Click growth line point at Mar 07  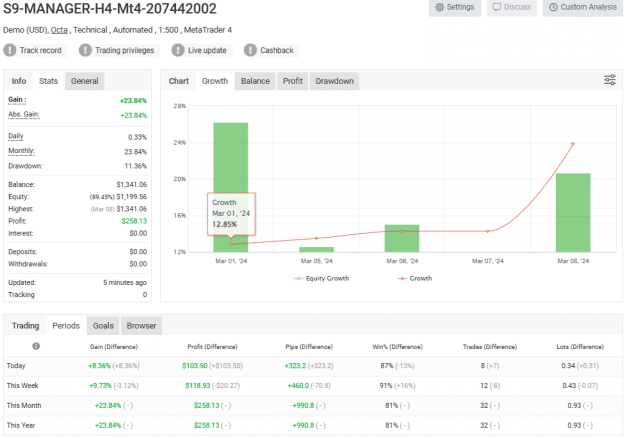point(487,231)
